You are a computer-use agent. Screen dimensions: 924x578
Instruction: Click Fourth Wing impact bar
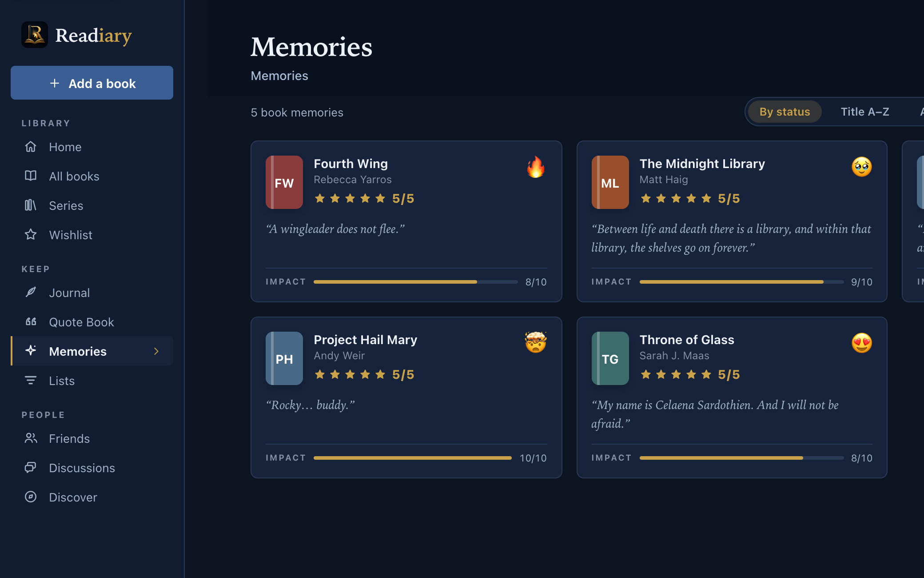click(415, 282)
